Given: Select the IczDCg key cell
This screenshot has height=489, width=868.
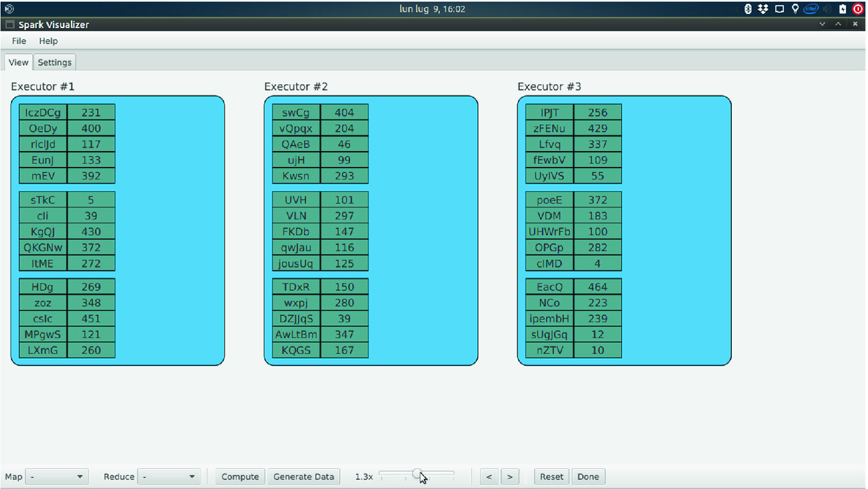Looking at the screenshot, I should (x=43, y=112).
